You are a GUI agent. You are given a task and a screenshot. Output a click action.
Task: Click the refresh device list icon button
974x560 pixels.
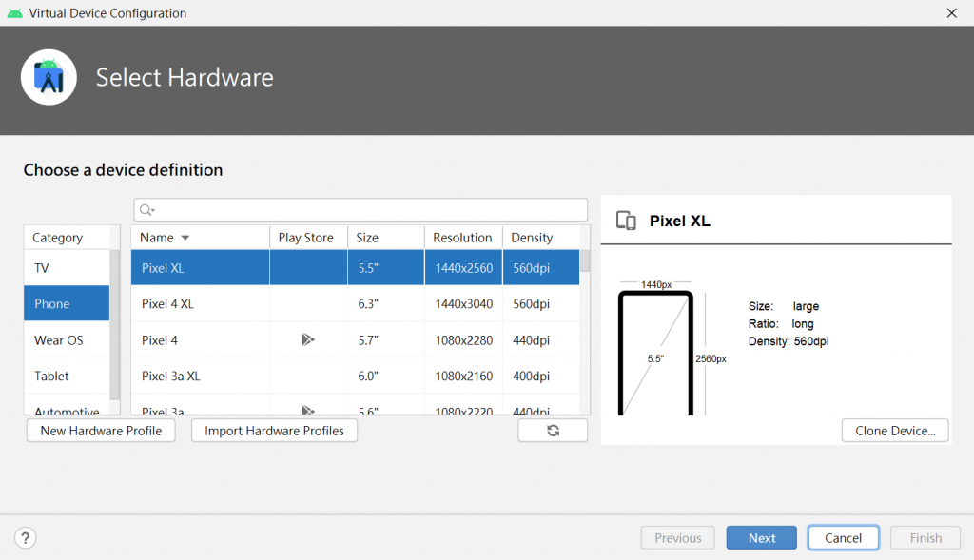[x=553, y=431]
